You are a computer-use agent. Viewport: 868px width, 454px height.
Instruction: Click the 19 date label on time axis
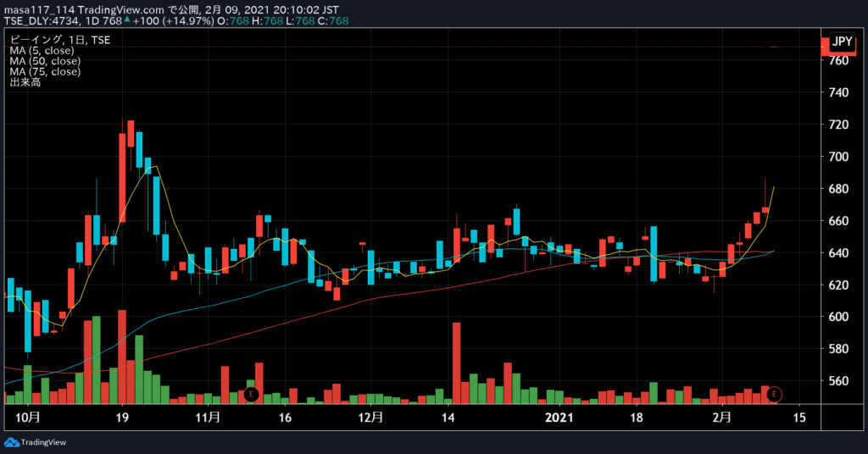tap(122, 417)
